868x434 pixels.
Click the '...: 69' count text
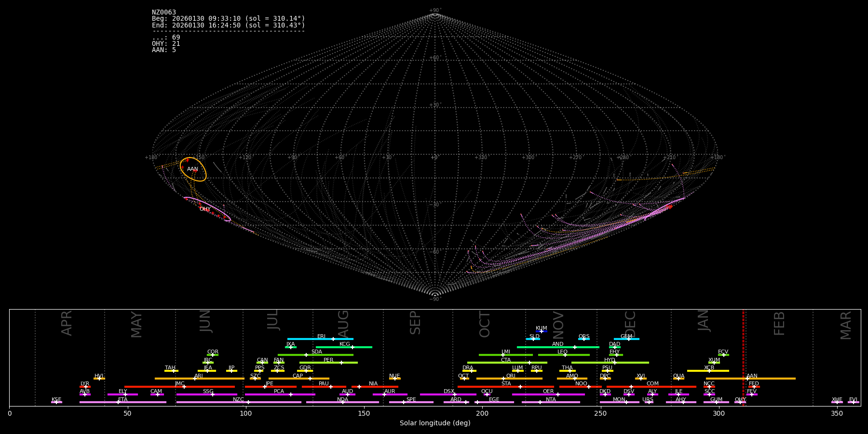point(166,38)
